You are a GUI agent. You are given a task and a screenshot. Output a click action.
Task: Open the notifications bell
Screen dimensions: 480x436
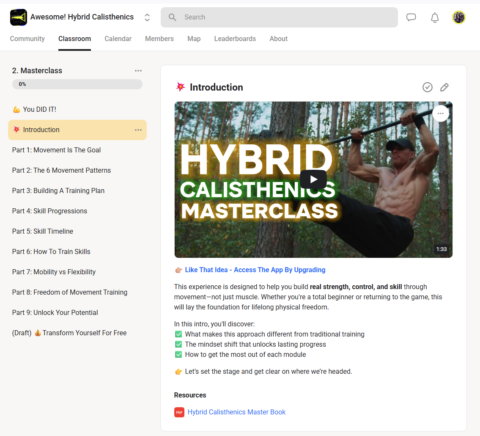435,17
